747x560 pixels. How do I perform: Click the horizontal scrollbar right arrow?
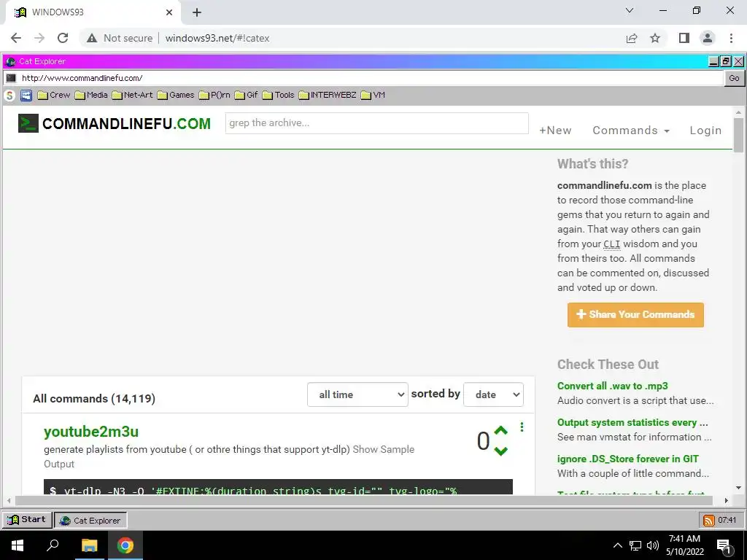point(727,500)
